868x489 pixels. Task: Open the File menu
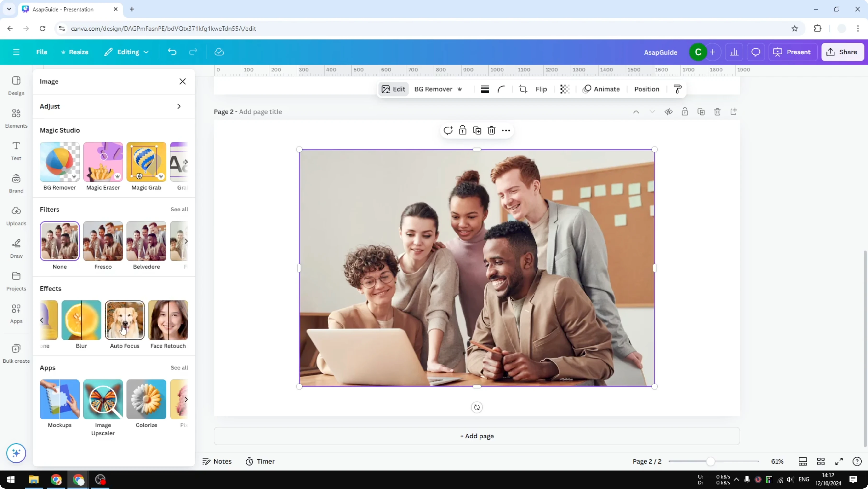[x=42, y=52]
